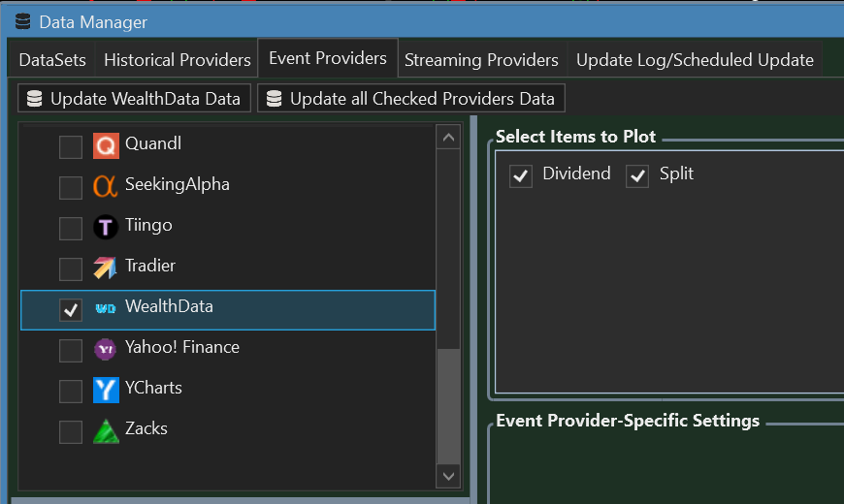Click the Quandl provider logo icon
The width and height of the screenshot is (844, 504).
(x=106, y=145)
